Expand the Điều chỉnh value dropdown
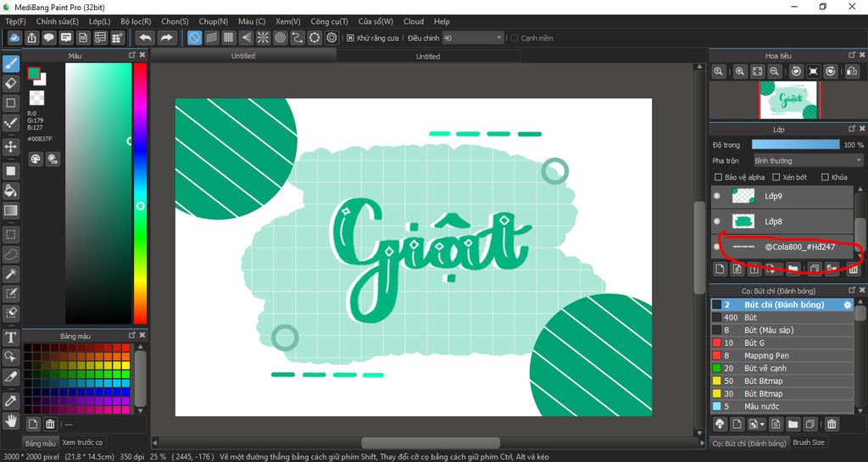 pos(498,38)
